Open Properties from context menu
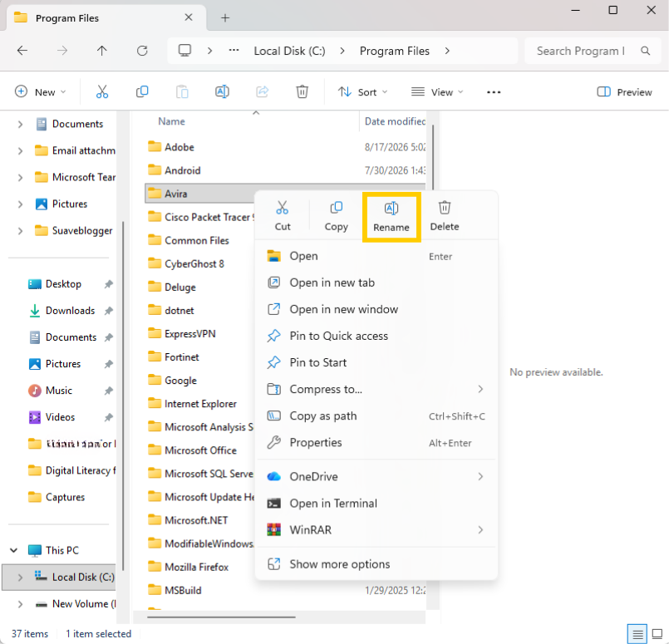 pyautogui.click(x=376, y=443)
